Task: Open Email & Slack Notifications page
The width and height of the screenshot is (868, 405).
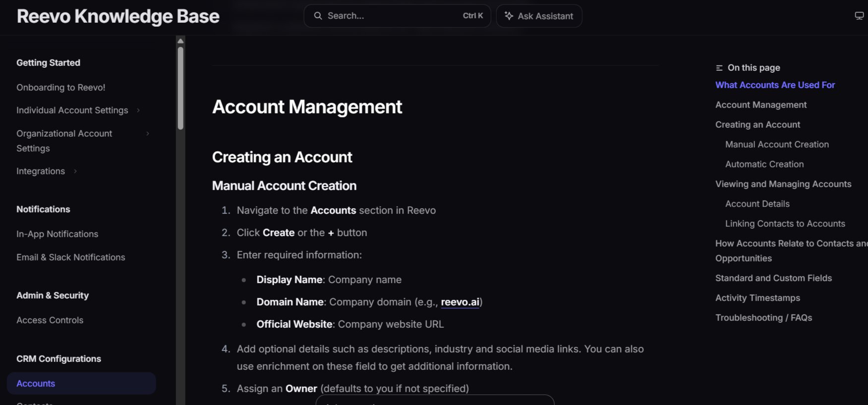Action: (x=71, y=257)
